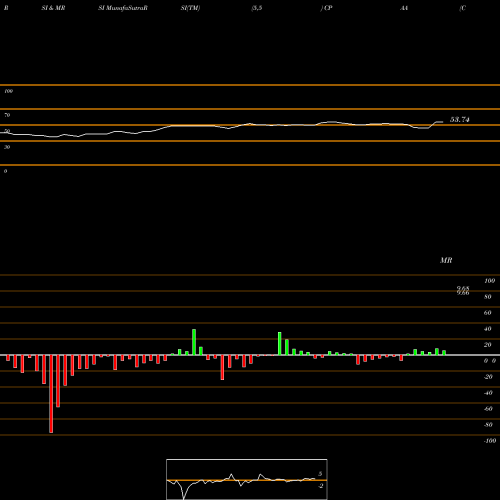This screenshot has width=500, height=500.
Task: Click the '-100' label on histogram axis
Action: [490, 441]
